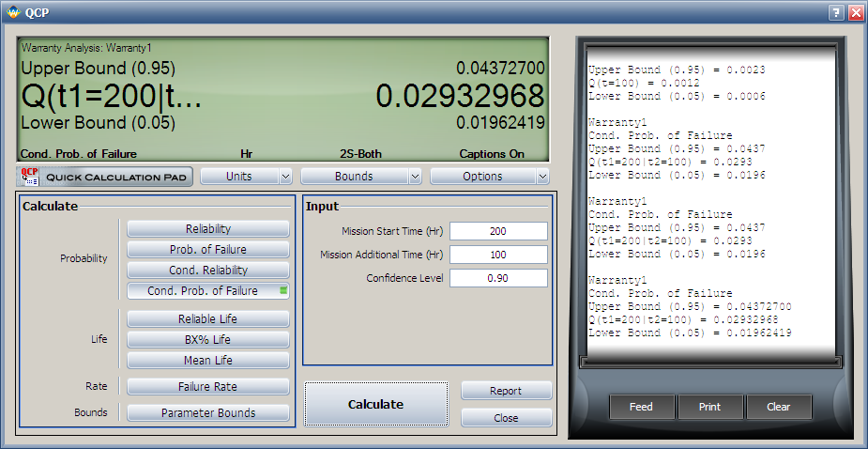Click 'Warranty Analysis: Warranty1' header text
Screen dimensions: 868x449
[85, 48]
